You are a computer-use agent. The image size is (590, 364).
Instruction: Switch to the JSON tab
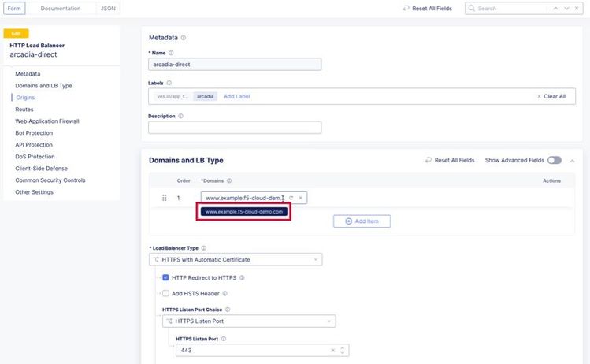pos(107,9)
